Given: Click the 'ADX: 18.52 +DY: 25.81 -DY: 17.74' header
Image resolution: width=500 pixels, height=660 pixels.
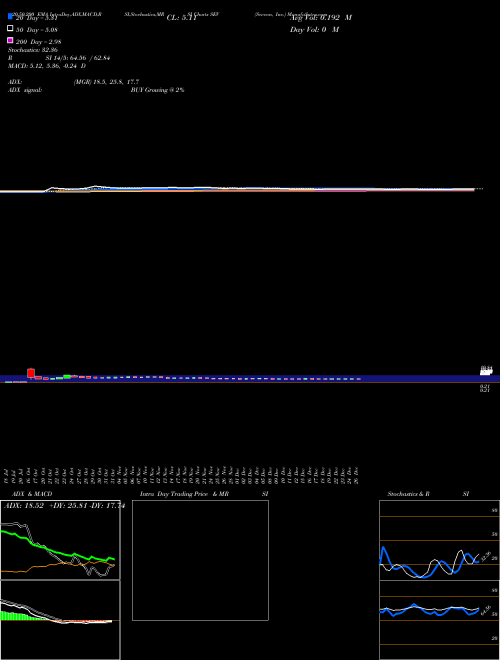Looking at the screenshot, I should (x=64, y=506).
